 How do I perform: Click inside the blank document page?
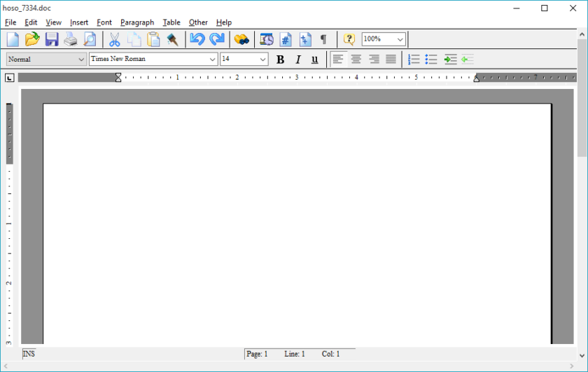pyautogui.click(x=297, y=224)
